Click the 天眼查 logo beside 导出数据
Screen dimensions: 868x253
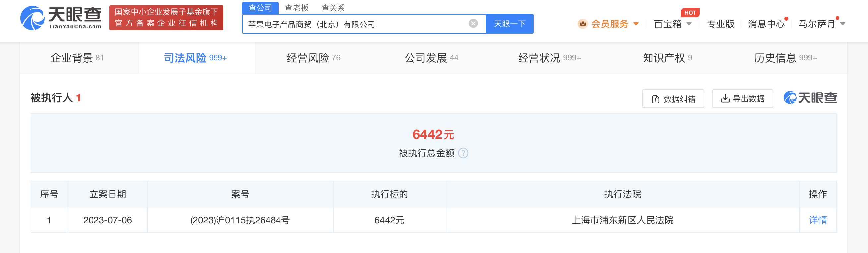click(x=810, y=98)
